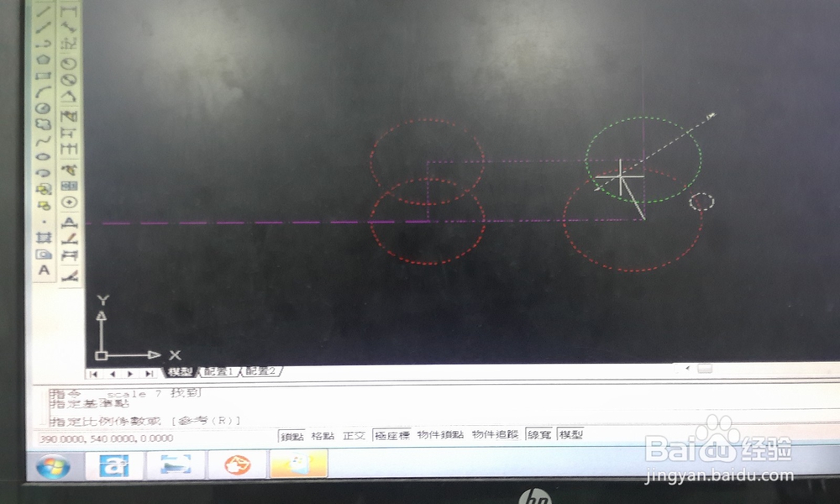The height and width of the screenshot is (504, 840).
Task: Select the Polyline draw tool
Action: pos(44,44)
